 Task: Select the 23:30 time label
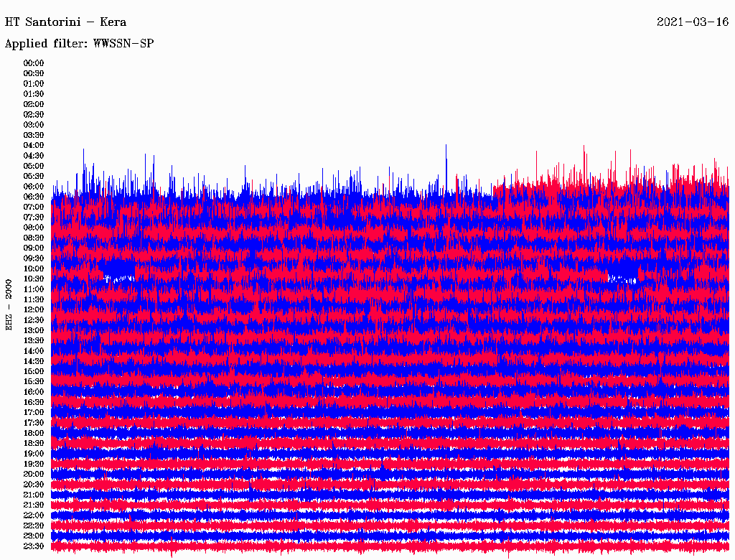point(34,546)
